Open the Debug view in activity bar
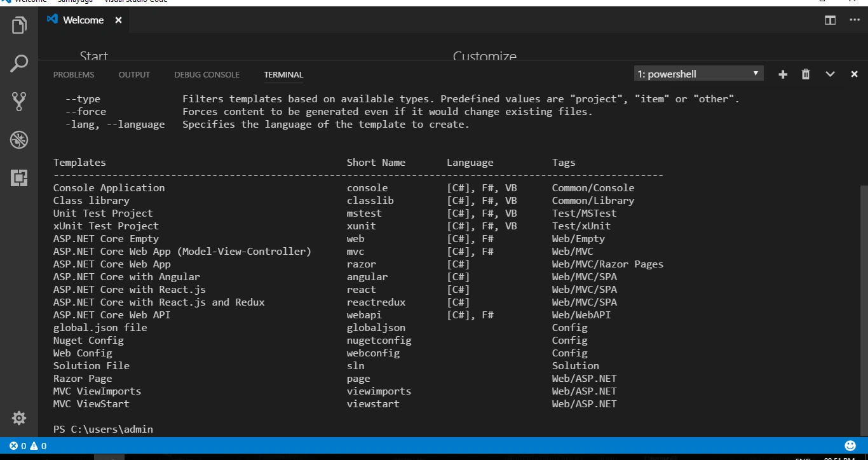868x460 pixels. (19, 140)
